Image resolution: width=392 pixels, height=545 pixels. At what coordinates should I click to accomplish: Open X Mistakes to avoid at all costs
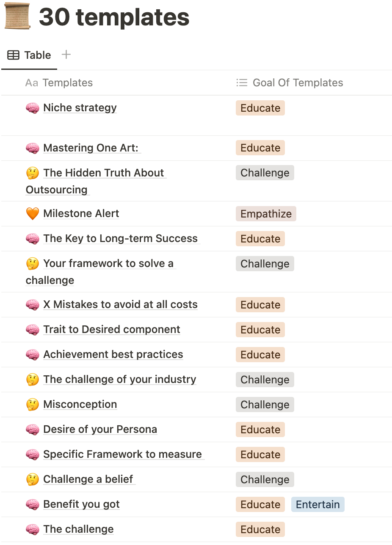(x=120, y=305)
